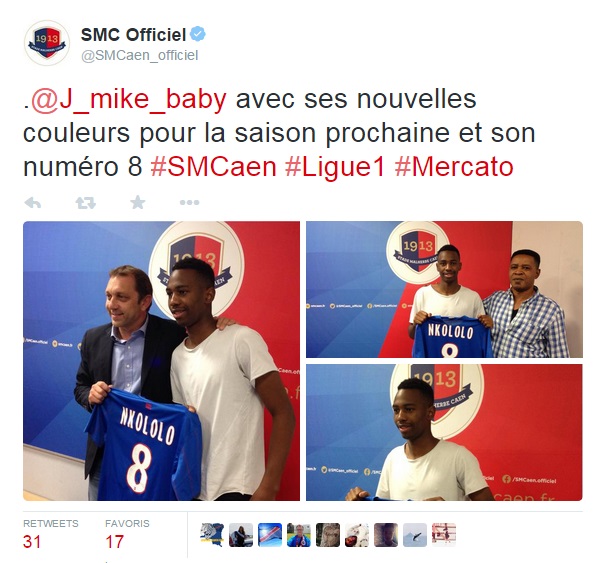Open large photo with number 8 jersey
The width and height of the screenshot is (616, 563).
click(x=161, y=361)
